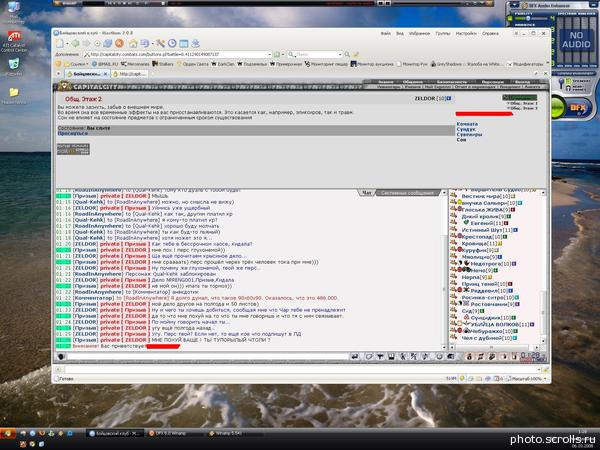This screenshot has width=600, height=450.
Task: Click the blue window layout toolbar icon
Action: 184,43
